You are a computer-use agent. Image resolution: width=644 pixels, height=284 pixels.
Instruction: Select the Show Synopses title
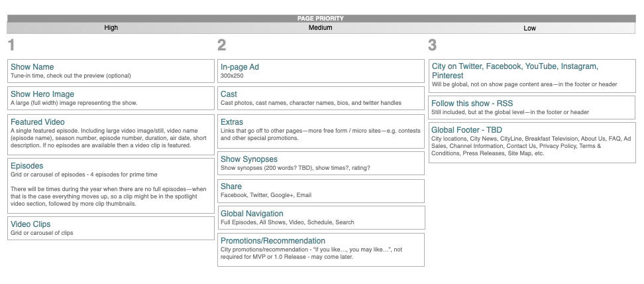click(249, 159)
